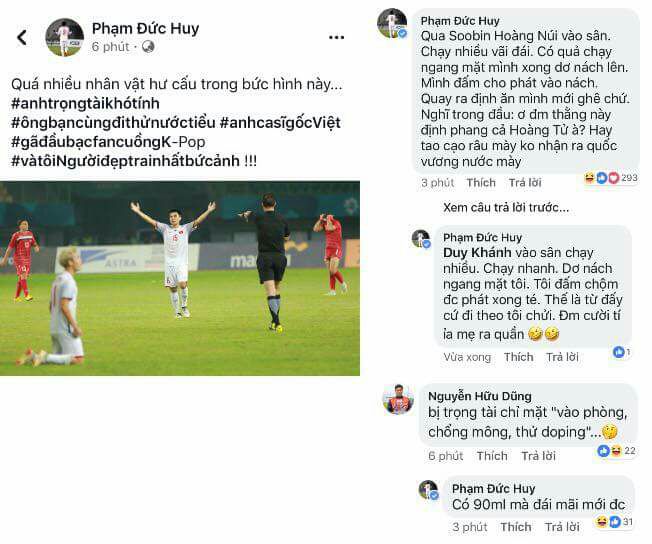Open Duy Khánh tagged profile link

tap(477, 252)
